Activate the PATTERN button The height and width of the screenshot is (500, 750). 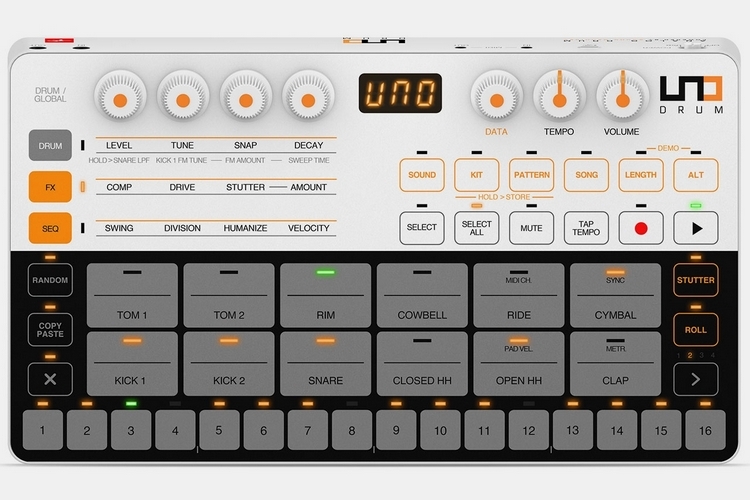[x=531, y=175]
